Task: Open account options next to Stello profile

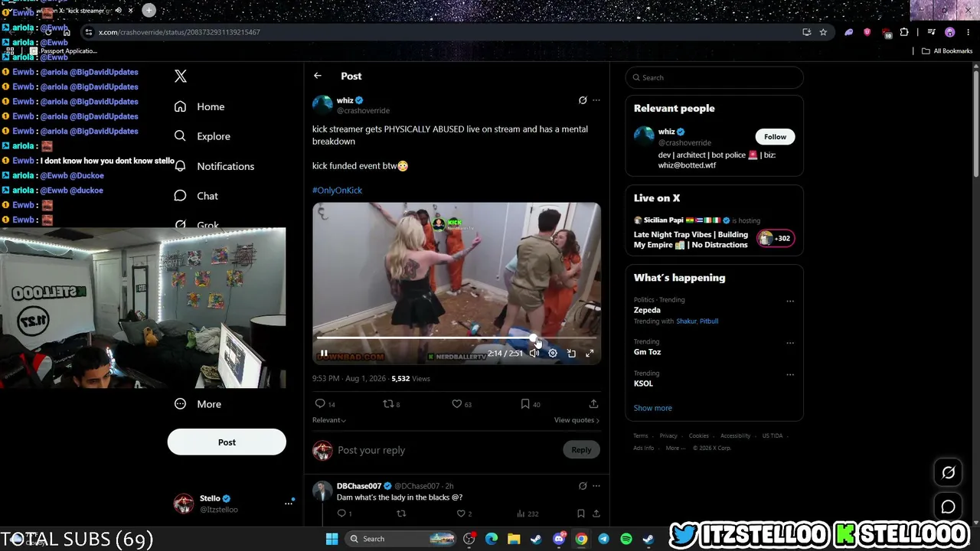Action: pyautogui.click(x=289, y=503)
